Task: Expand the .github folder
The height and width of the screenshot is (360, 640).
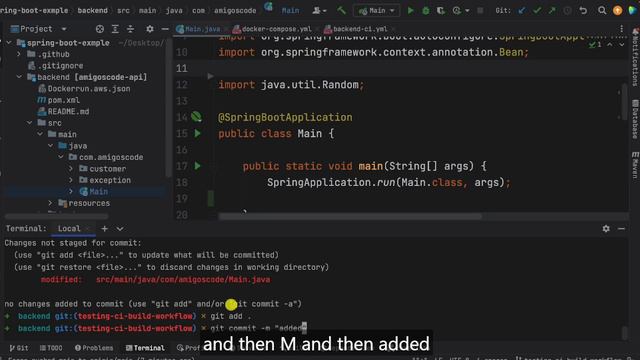Action: [19, 54]
